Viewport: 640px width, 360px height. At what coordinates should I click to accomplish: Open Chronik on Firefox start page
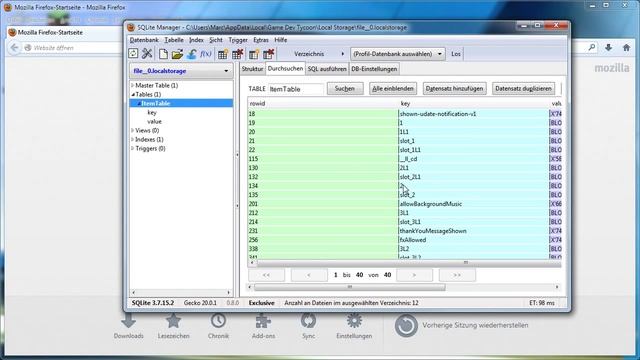coord(218,326)
